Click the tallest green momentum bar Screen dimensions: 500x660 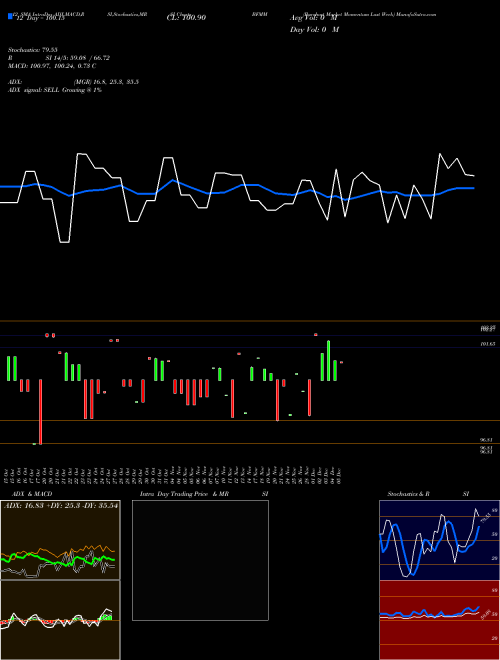click(x=329, y=361)
